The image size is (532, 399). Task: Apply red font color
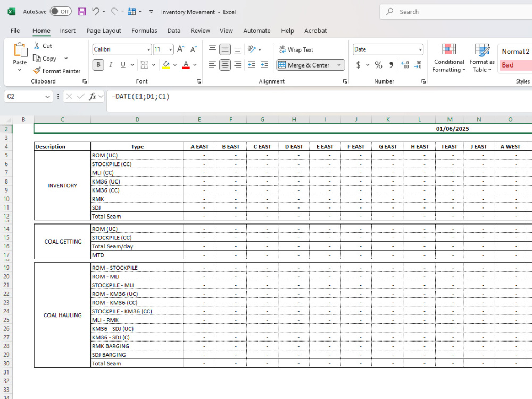186,65
